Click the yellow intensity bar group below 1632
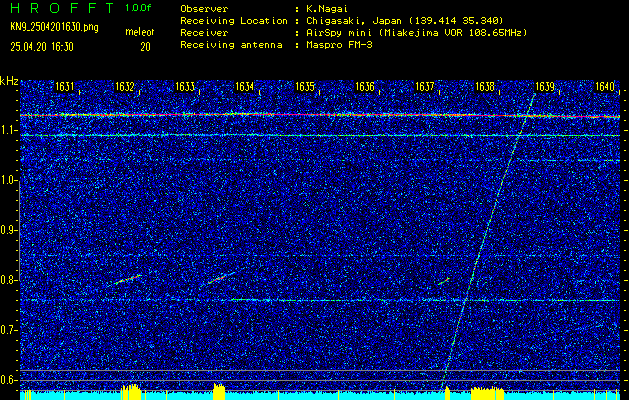The height and width of the screenshot is (400, 629). click(131, 392)
